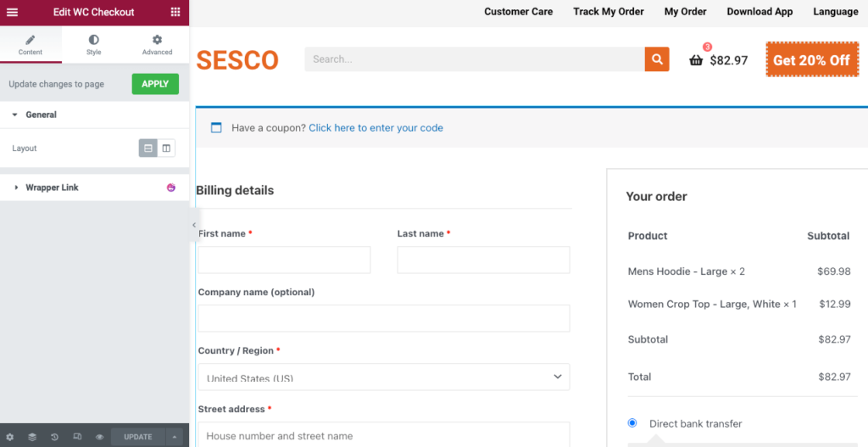
Task: Open save options arrow beside Update
Action: tap(175, 437)
